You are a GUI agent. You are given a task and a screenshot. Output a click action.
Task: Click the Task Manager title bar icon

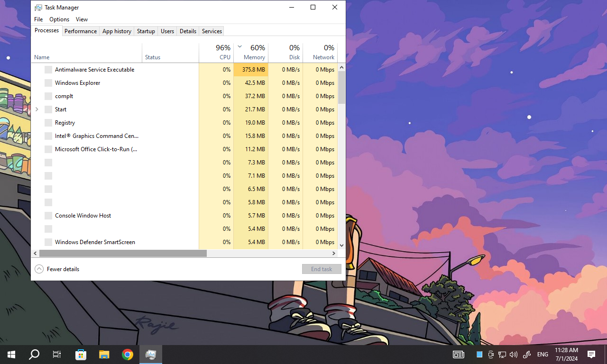click(38, 8)
